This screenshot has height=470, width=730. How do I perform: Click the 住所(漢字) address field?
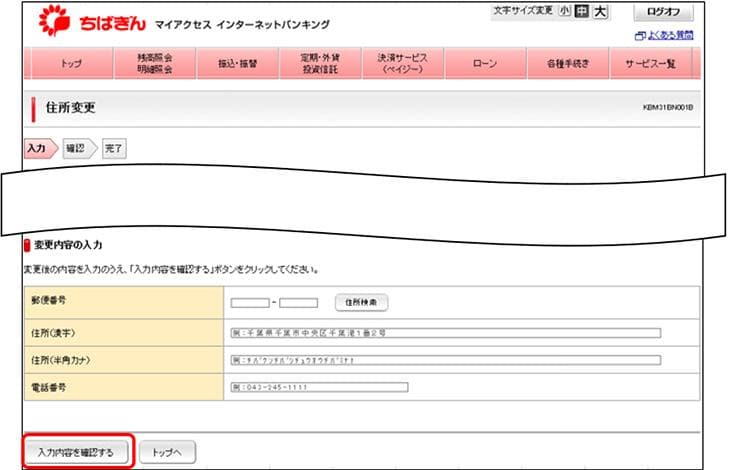(x=445, y=332)
